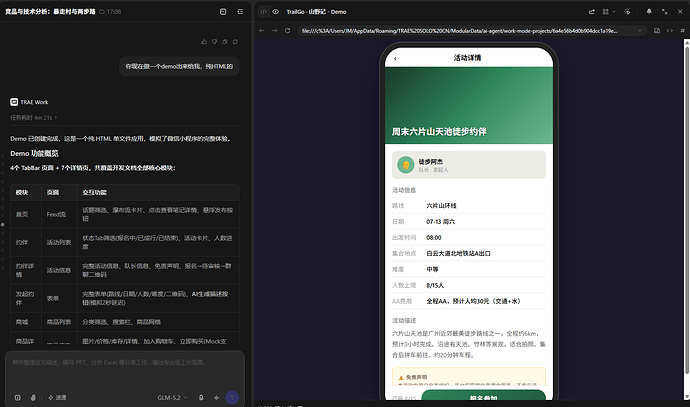Expand the 任务耗时 4m 21s details

33,117
